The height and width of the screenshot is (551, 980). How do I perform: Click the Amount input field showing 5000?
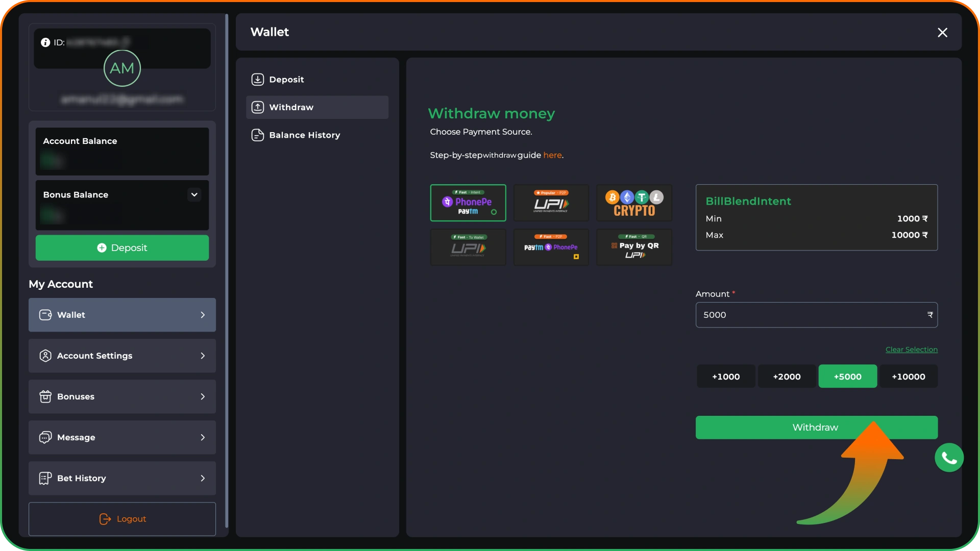[816, 315]
